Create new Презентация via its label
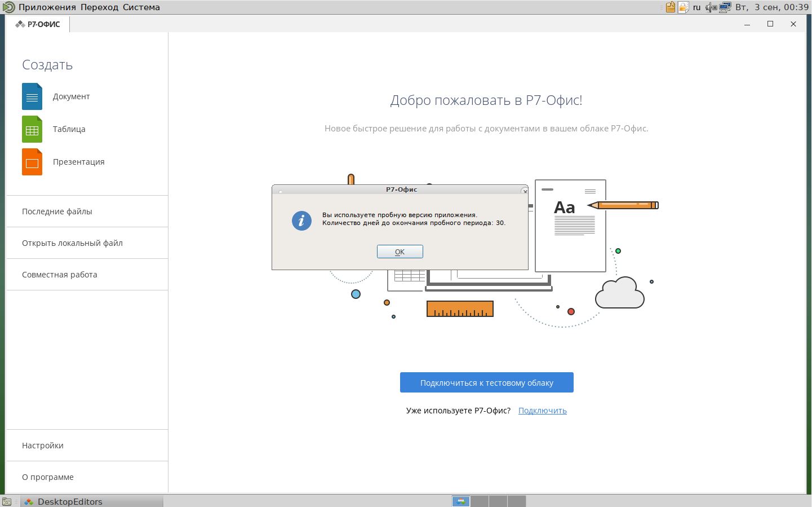The height and width of the screenshot is (507, 812). (78, 162)
